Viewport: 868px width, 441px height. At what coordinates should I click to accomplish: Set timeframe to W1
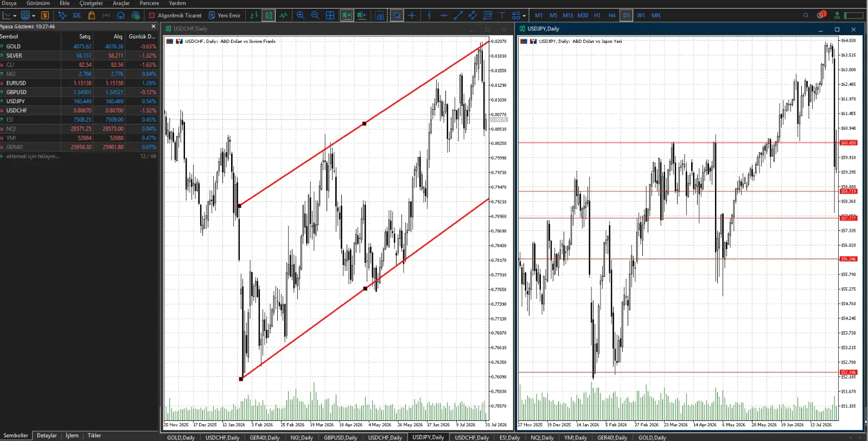point(641,15)
